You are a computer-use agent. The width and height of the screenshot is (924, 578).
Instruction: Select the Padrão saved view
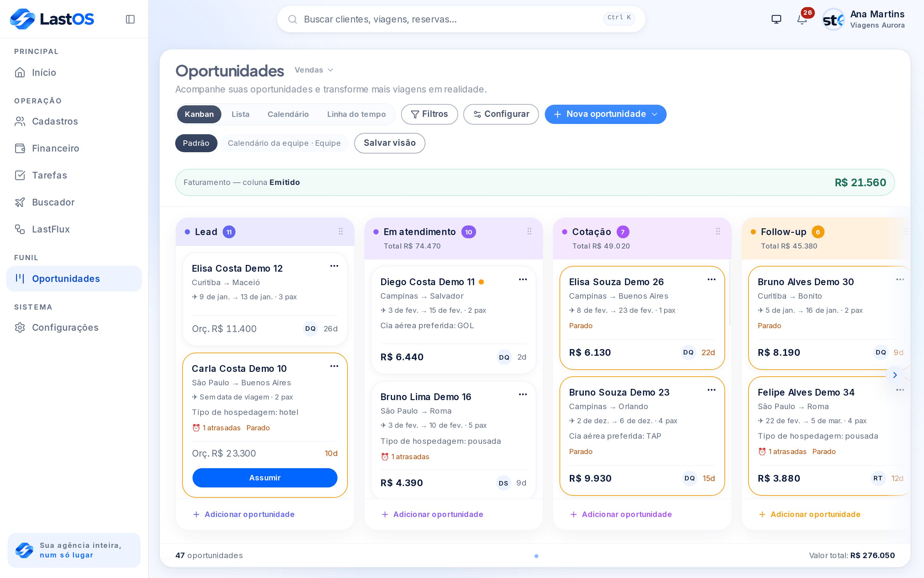pyautogui.click(x=196, y=143)
